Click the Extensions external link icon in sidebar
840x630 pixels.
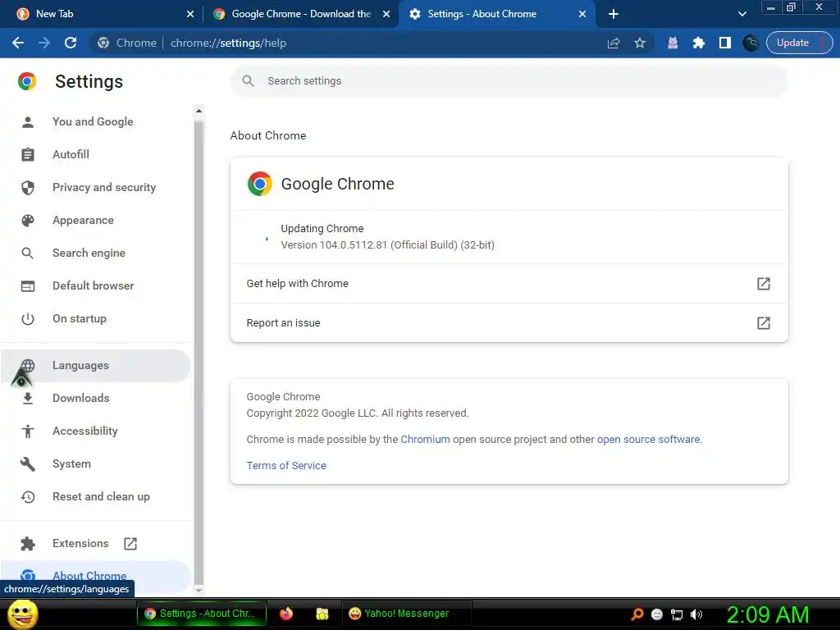click(130, 544)
